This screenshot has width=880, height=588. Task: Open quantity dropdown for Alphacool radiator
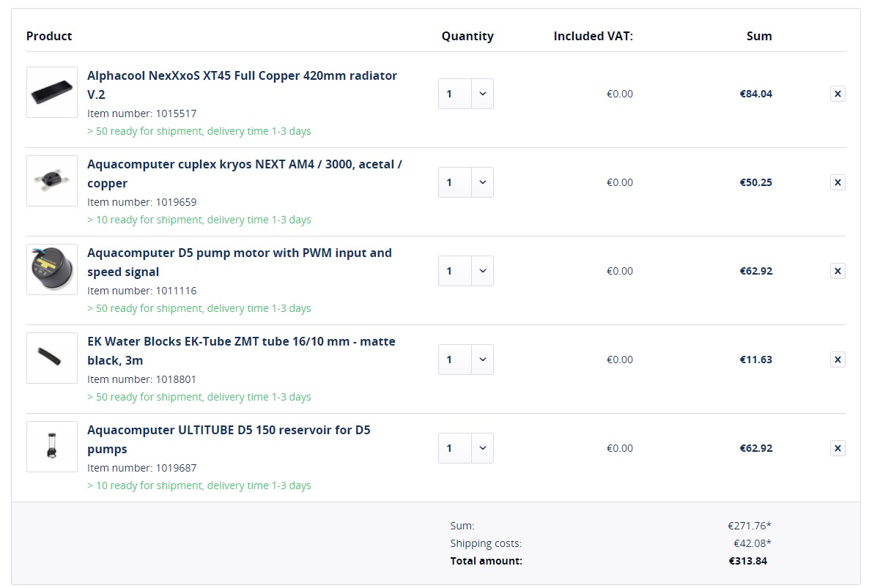466,94
